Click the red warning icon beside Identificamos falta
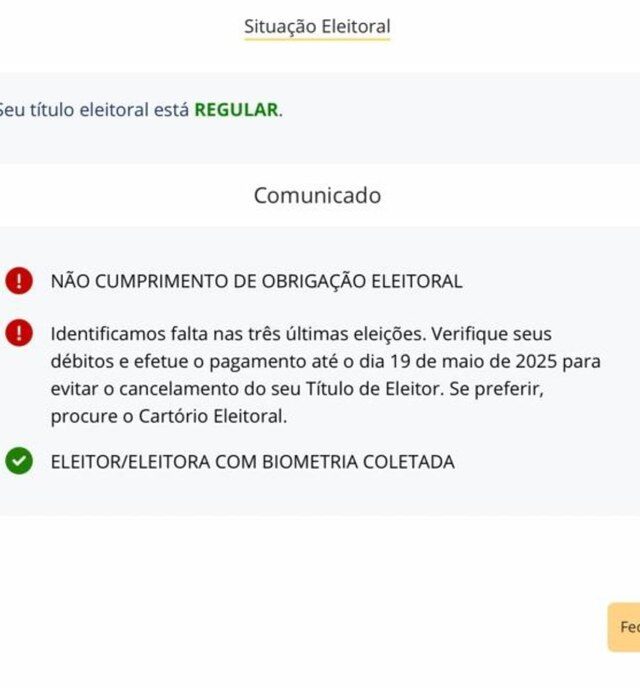This screenshot has height=692, width=640. (19, 333)
